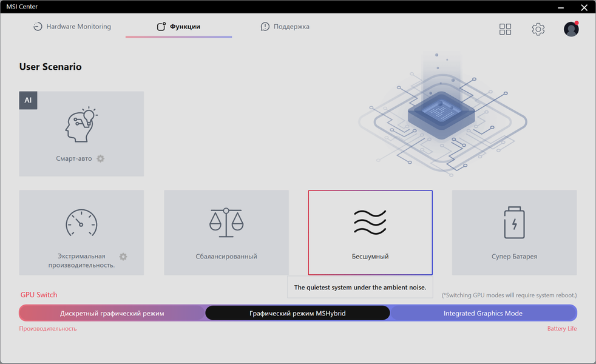
Task: Minimize the MSI Center window
Action: [561, 7]
